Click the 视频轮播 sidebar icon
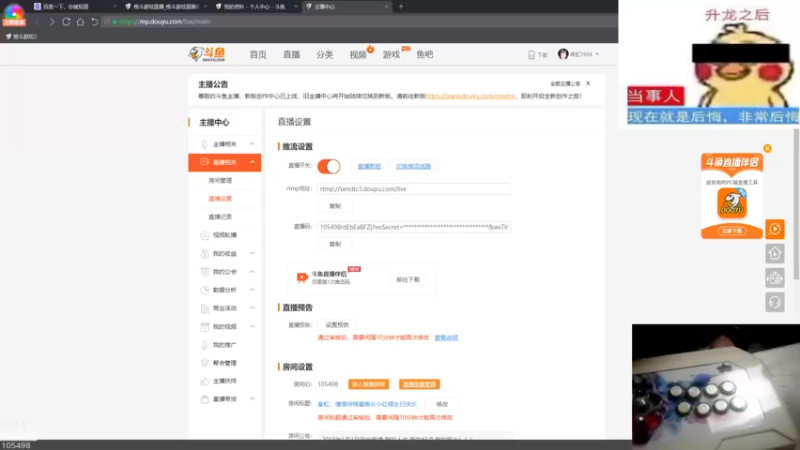 tap(205, 235)
